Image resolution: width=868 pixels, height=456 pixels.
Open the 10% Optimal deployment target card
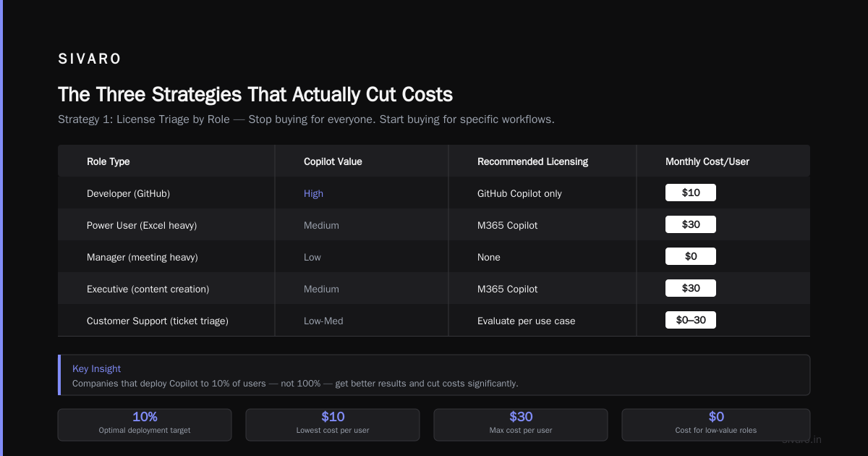coord(145,425)
